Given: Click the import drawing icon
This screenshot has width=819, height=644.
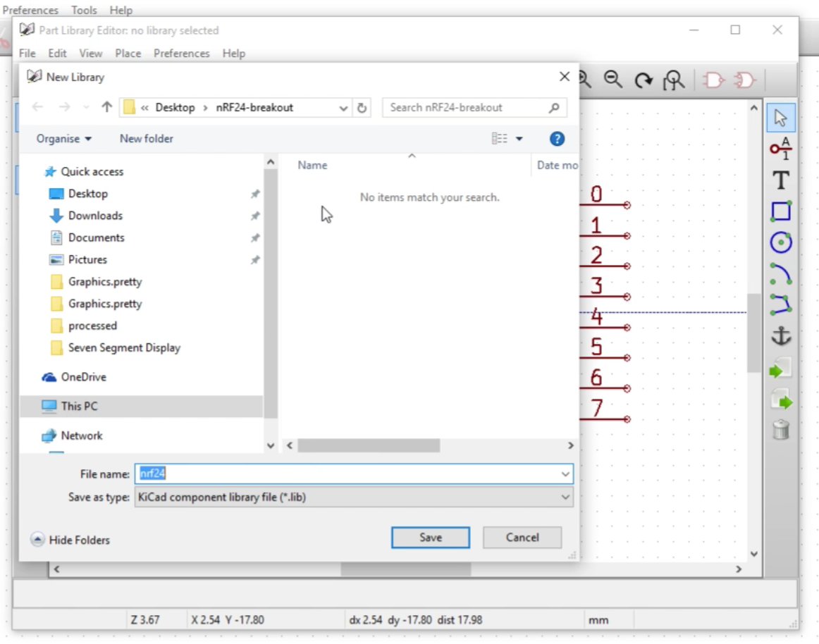Looking at the screenshot, I should [781, 368].
